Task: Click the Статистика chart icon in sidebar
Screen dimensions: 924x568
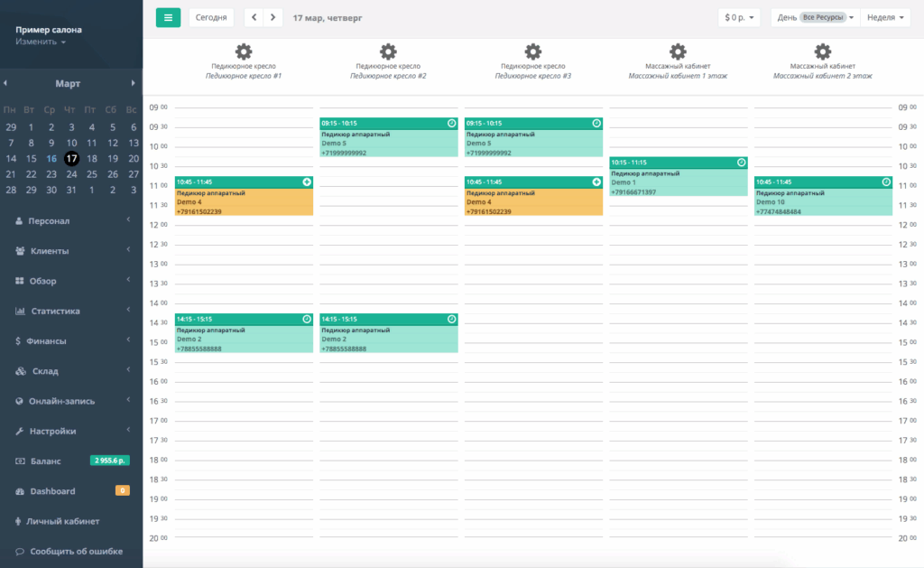Action: click(x=20, y=311)
